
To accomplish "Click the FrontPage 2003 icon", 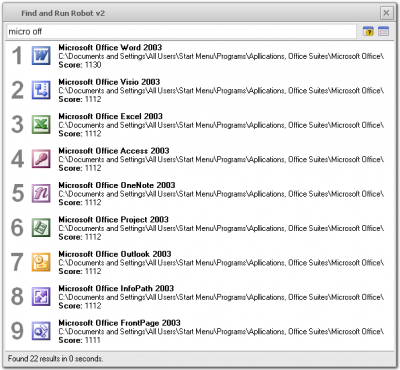I will (x=41, y=331).
